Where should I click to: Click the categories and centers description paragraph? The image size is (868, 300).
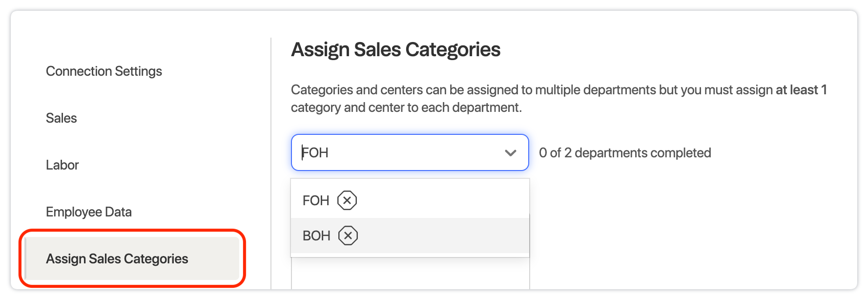[x=558, y=99]
